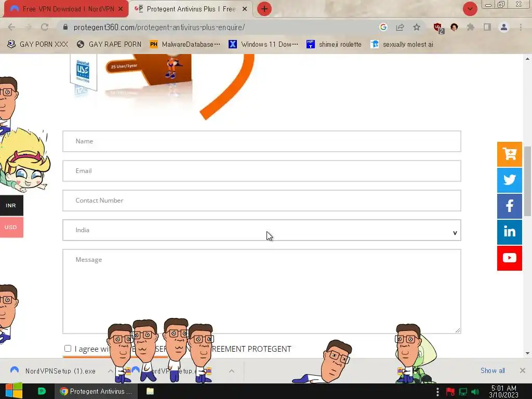Open the Windows 11 Dow… bookmark
The height and width of the screenshot is (399, 532).
(263, 45)
